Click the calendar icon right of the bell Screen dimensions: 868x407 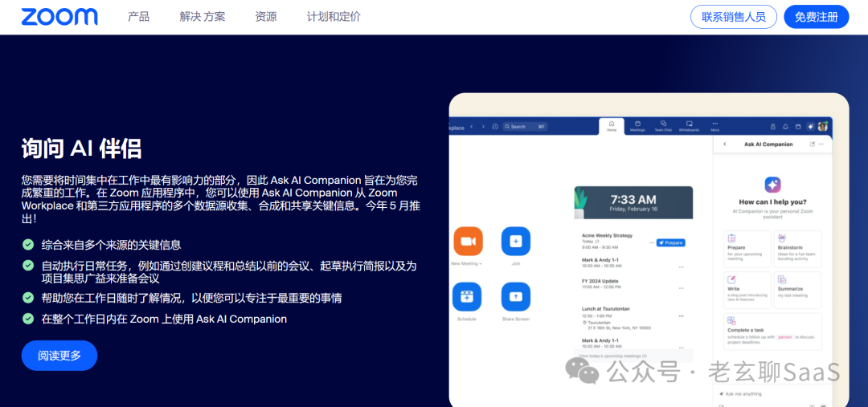[798, 127]
